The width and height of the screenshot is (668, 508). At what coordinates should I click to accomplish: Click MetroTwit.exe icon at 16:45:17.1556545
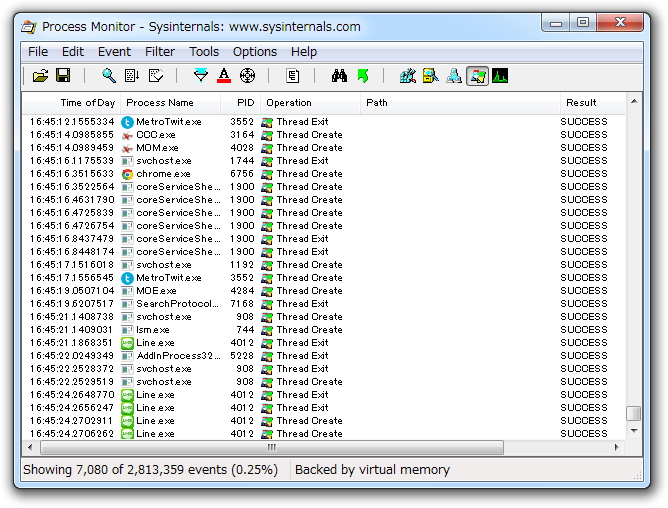(127, 278)
